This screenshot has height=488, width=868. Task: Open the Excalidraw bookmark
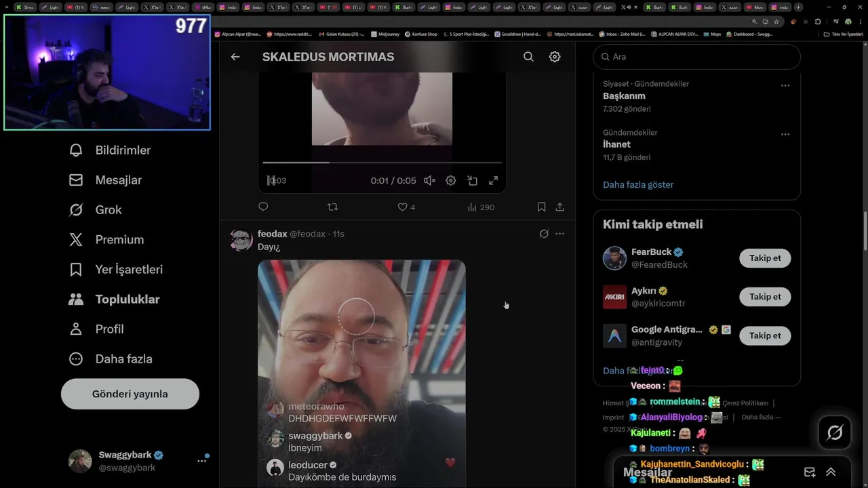click(517, 34)
